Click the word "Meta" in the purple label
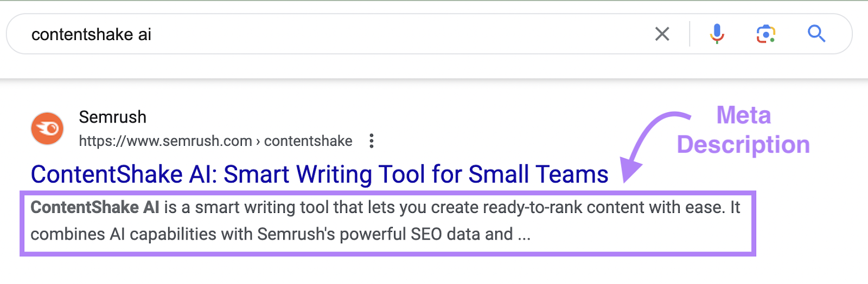Viewport: 868px width, 284px height. pyautogui.click(x=743, y=115)
